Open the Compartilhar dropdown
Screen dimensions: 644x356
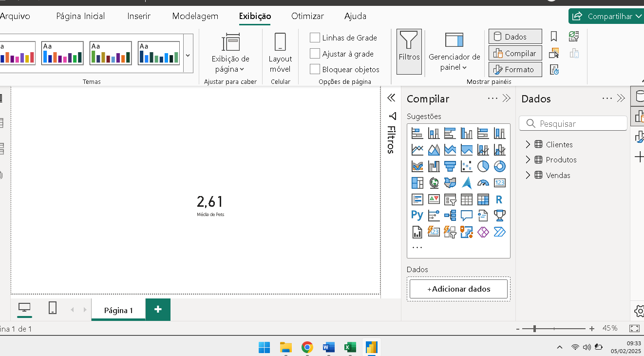pyautogui.click(x=606, y=16)
